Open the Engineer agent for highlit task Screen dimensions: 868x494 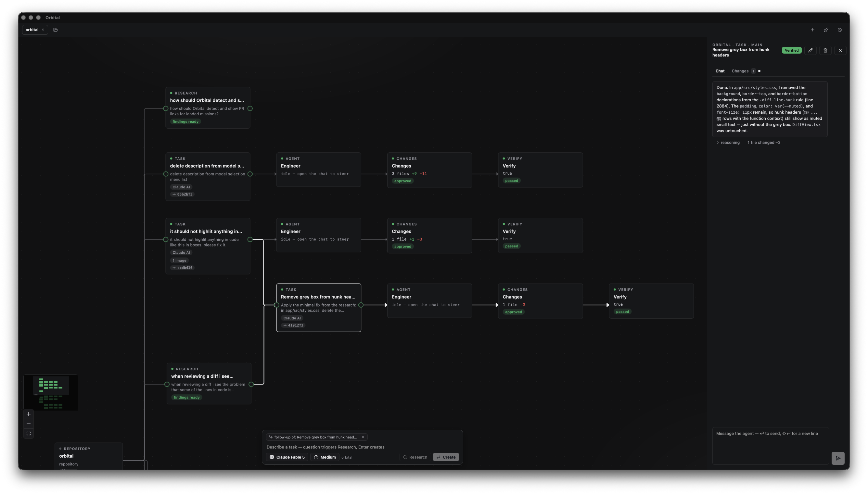click(319, 235)
